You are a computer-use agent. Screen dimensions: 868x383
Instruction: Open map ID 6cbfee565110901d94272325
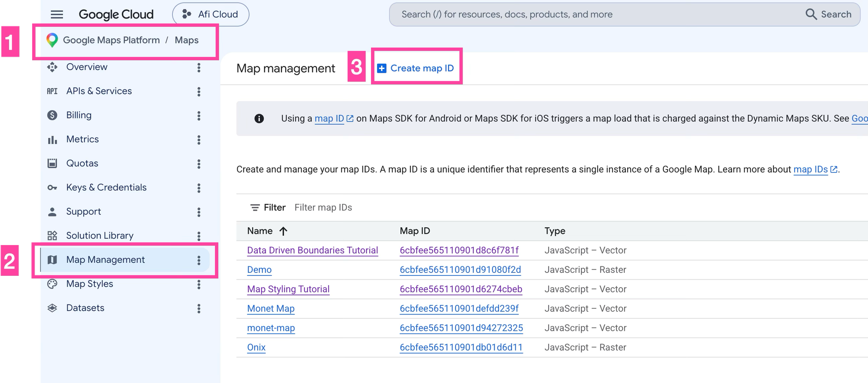[x=461, y=328]
